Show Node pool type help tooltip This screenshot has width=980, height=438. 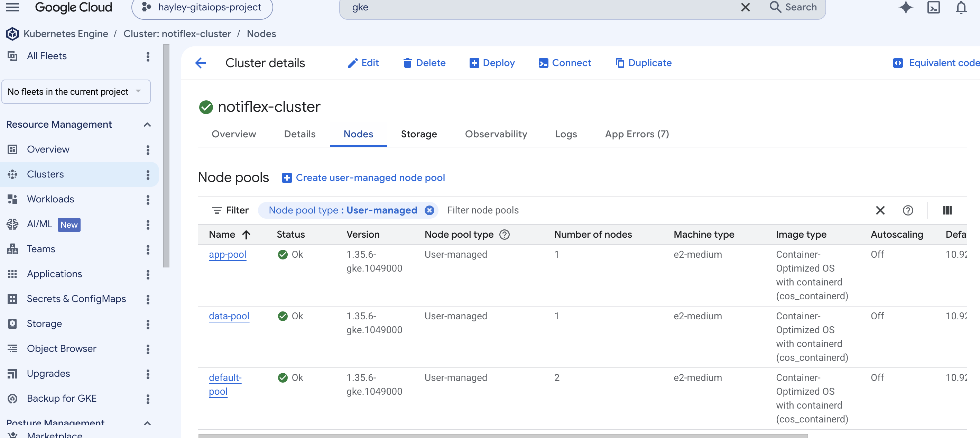point(505,235)
